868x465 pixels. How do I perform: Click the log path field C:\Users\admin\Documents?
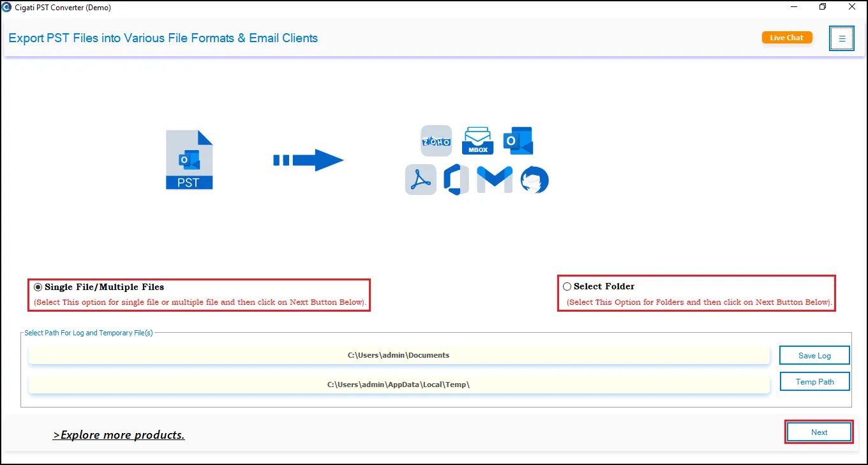pos(399,355)
